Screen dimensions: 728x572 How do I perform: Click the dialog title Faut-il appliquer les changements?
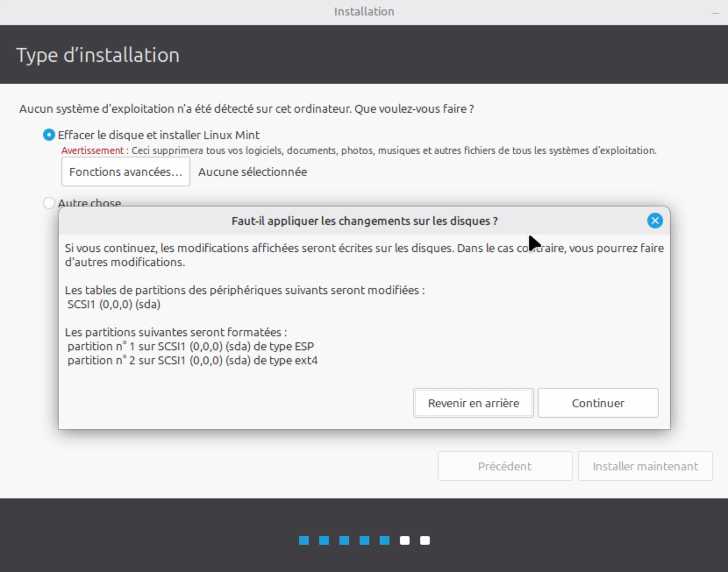click(364, 221)
